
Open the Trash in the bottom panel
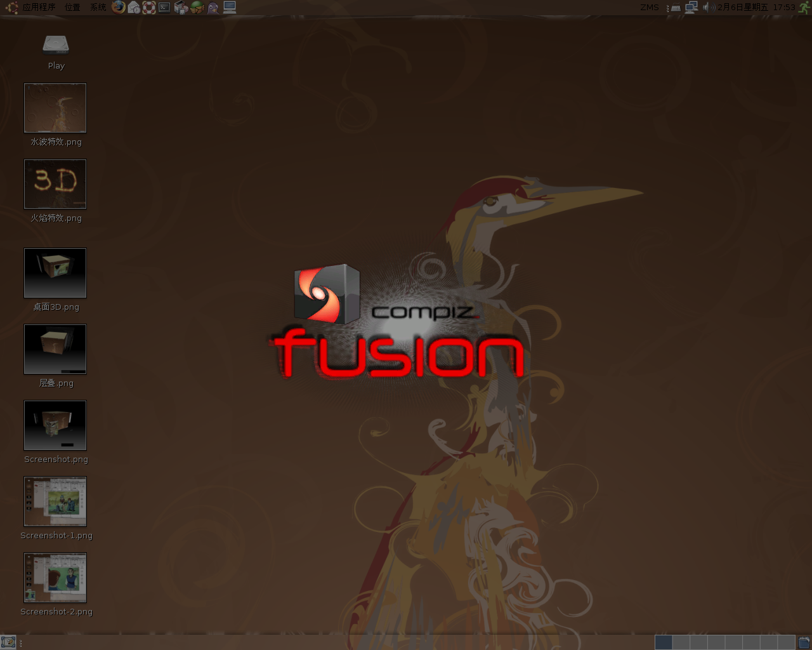click(x=804, y=642)
